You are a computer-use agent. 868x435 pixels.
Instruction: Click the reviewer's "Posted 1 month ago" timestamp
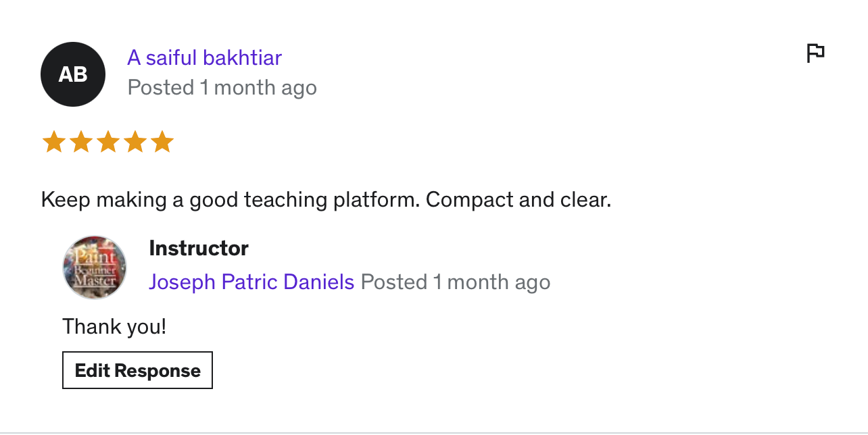(x=222, y=88)
